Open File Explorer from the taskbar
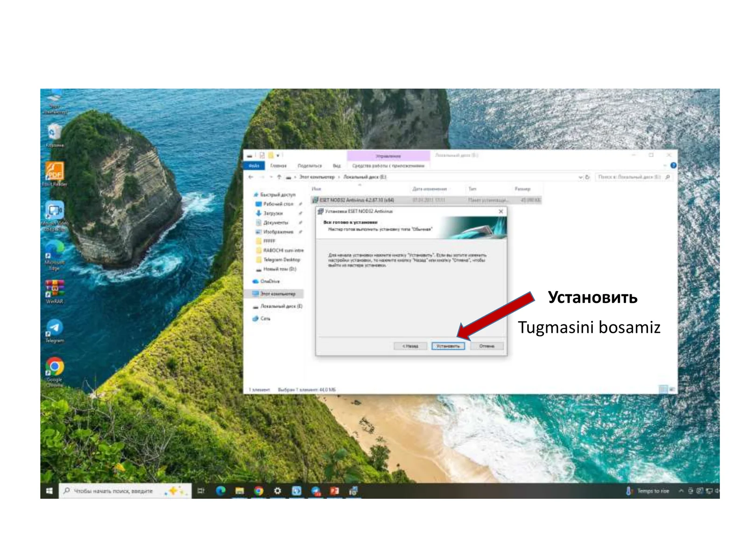747x560 pixels. point(240,491)
